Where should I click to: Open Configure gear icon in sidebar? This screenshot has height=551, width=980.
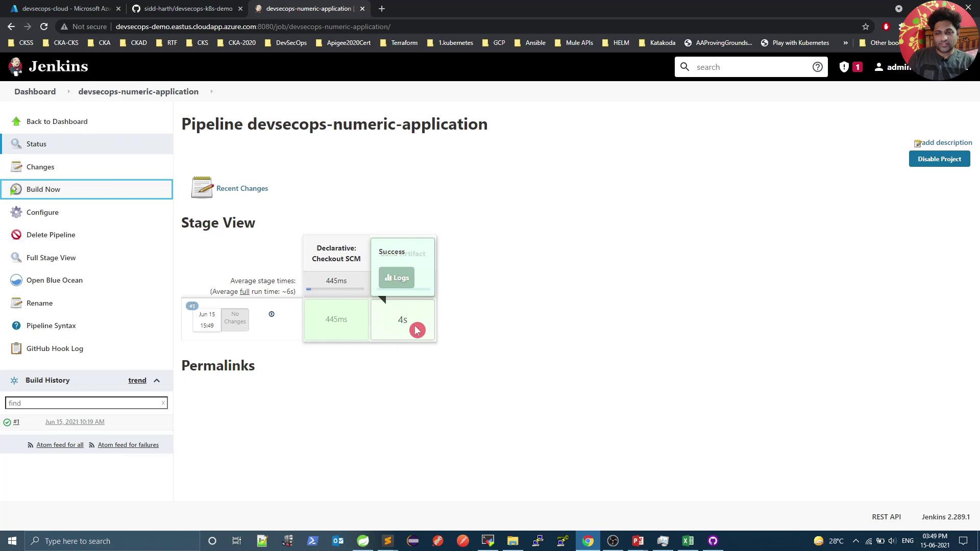tap(16, 212)
